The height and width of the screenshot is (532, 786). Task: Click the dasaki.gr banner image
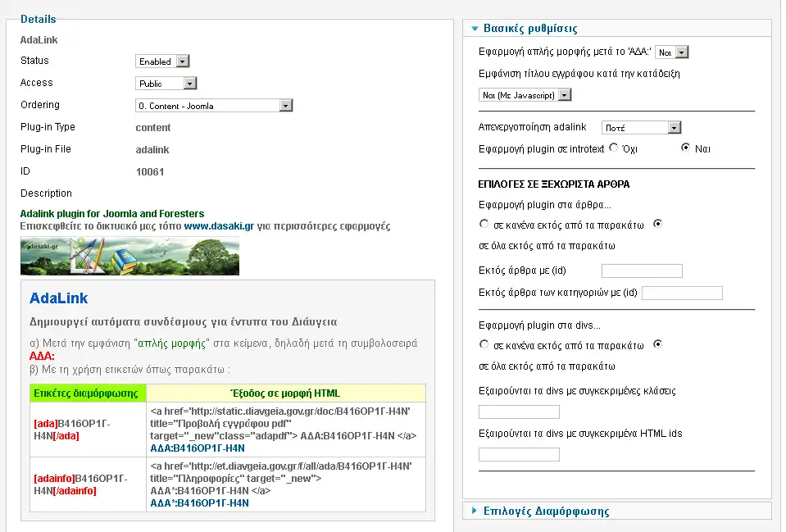click(129, 256)
